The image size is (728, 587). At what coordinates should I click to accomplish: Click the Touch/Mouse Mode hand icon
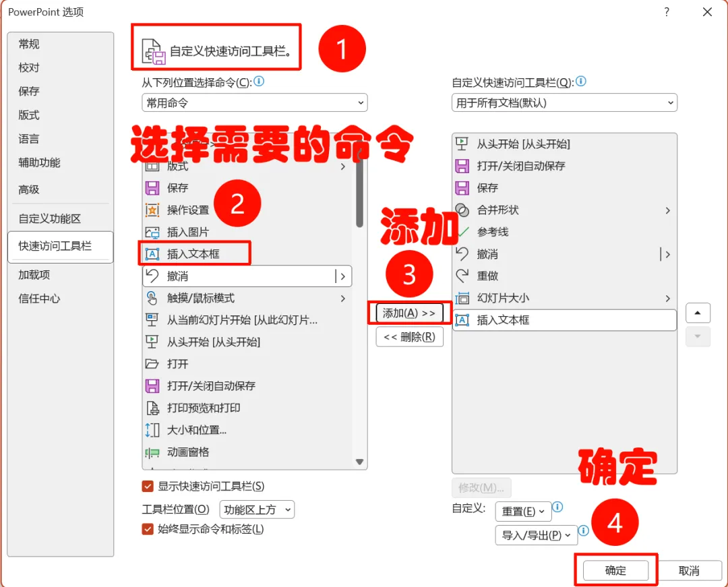click(x=152, y=298)
